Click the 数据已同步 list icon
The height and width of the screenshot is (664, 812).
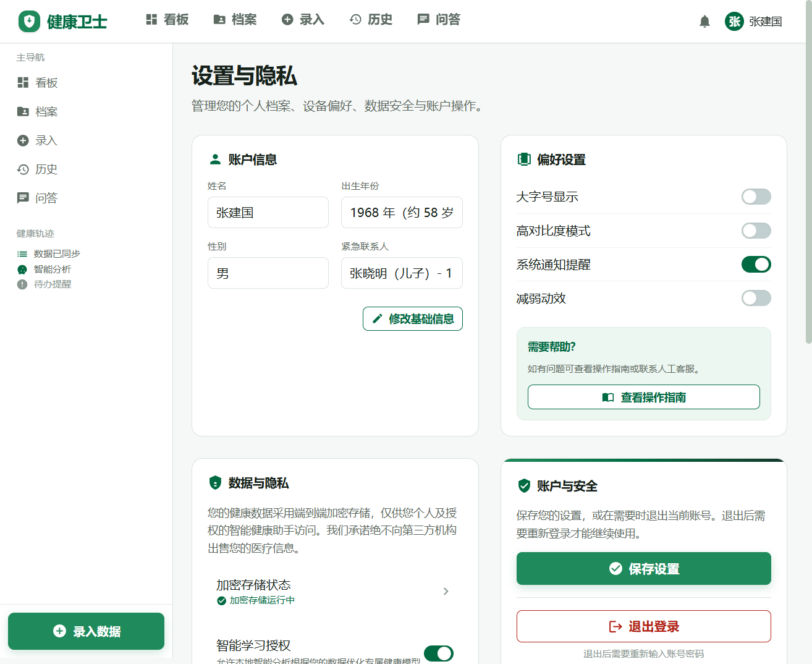22,254
